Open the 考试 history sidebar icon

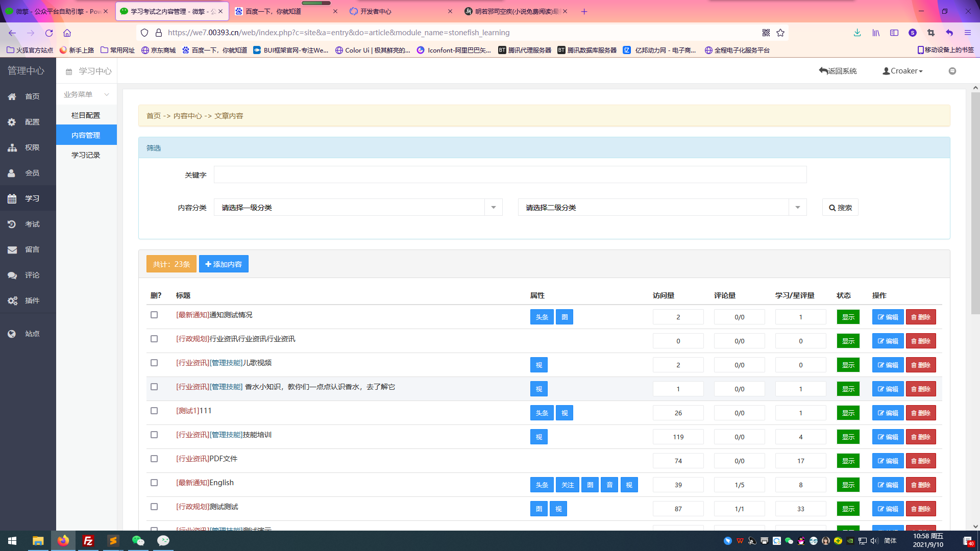pos(12,224)
